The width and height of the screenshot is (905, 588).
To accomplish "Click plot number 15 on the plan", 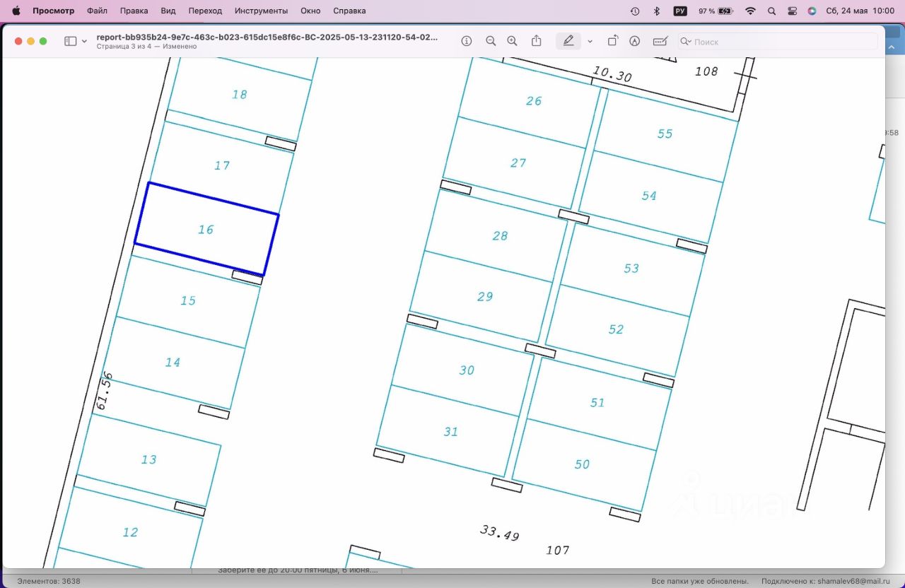I will point(187,300).
